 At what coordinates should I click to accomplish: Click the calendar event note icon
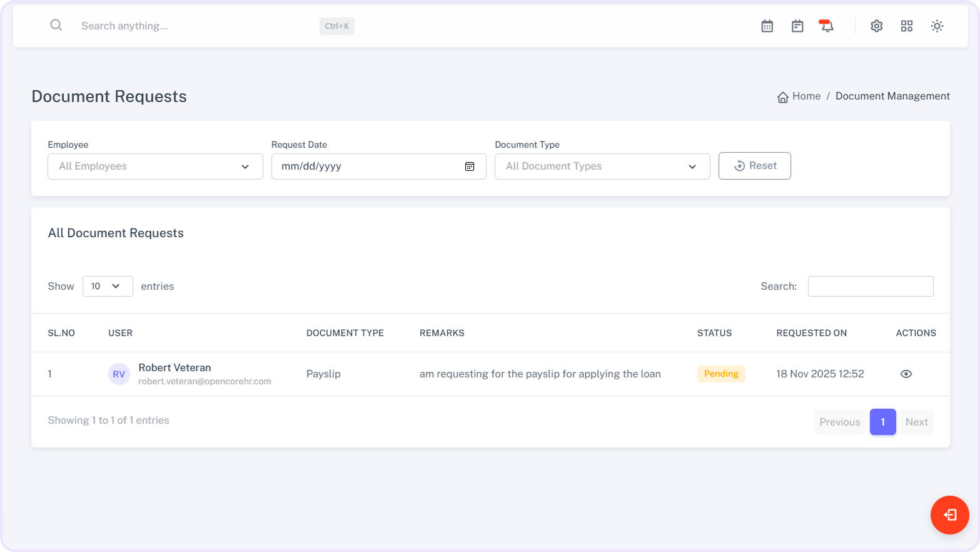(797, 26)
